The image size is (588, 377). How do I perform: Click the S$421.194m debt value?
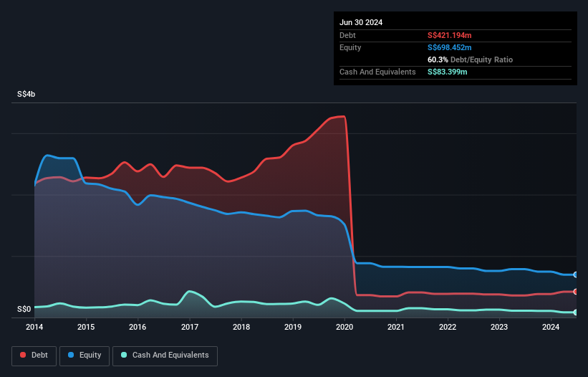click(x=450, y=35)
